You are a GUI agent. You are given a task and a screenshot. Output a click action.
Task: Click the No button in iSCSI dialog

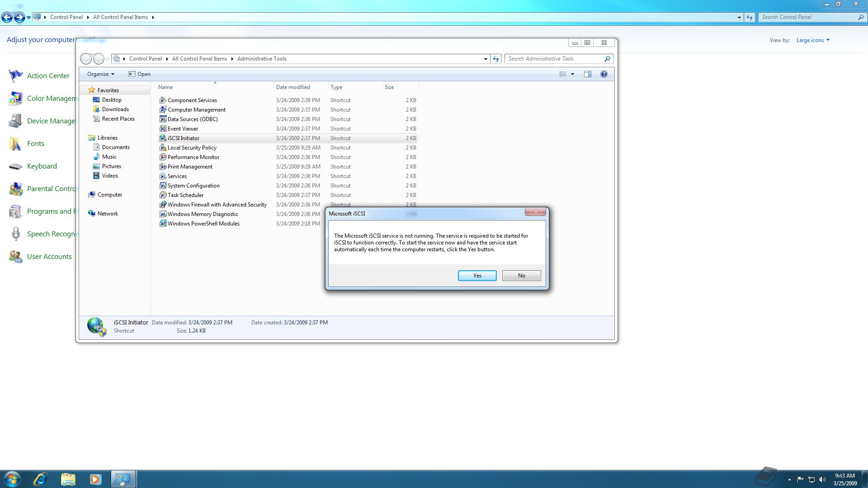pyautogui.click(x=521, y=276)
